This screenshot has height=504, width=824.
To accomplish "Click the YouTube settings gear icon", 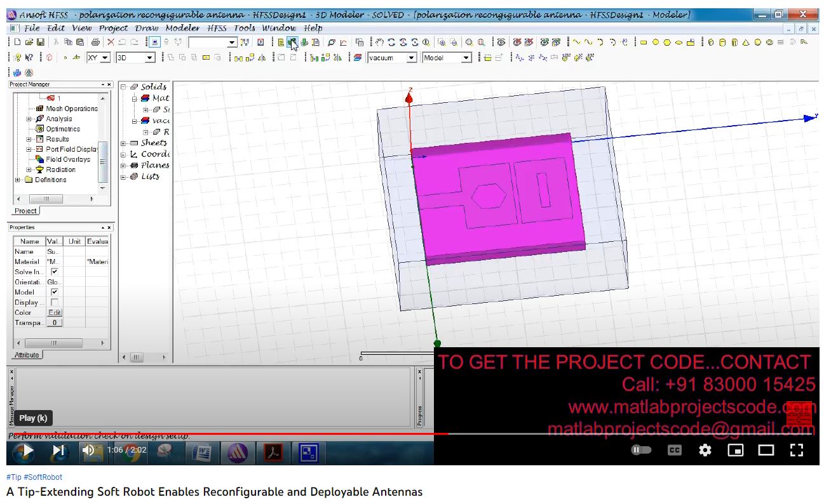I will [x=705, y=450].
